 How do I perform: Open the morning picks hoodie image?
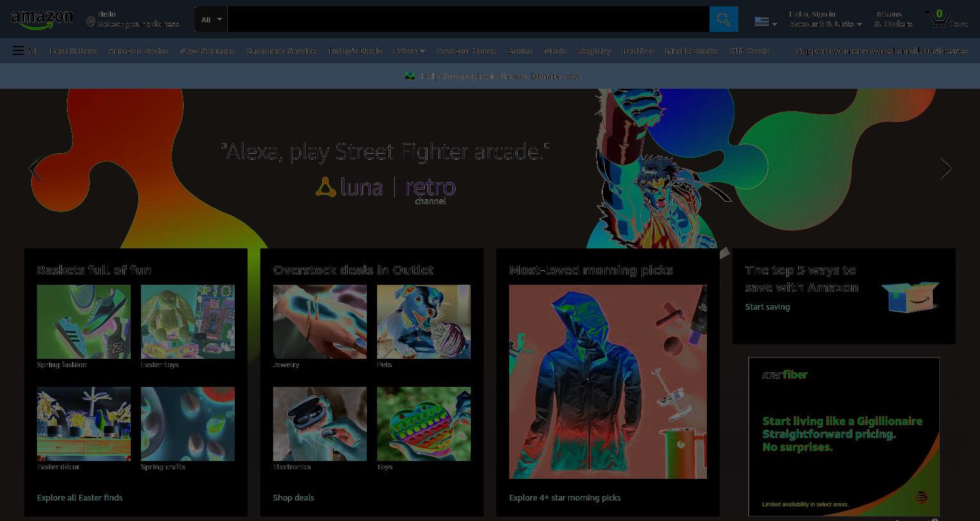point(608,382)
